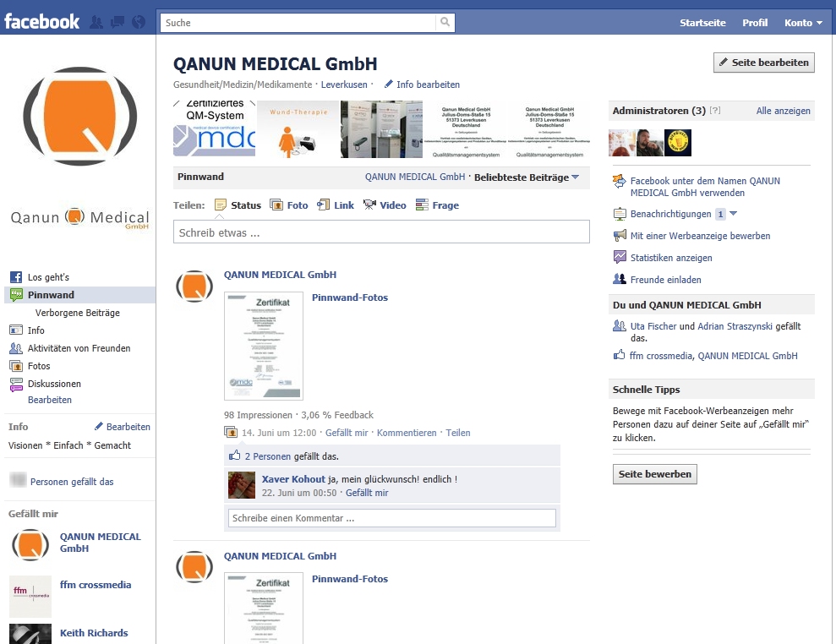
Task: Open Keith Richards liked page
Action: click(94, 632)
